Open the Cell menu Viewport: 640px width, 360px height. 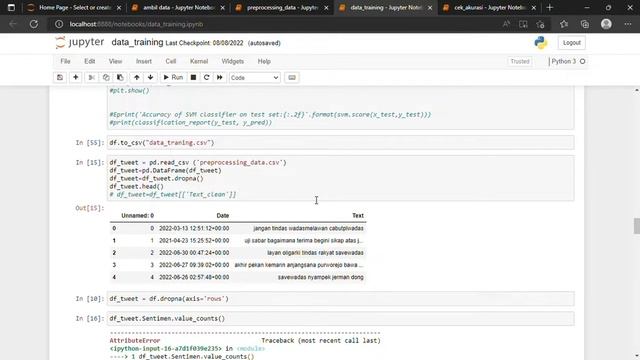pos(171,61)
